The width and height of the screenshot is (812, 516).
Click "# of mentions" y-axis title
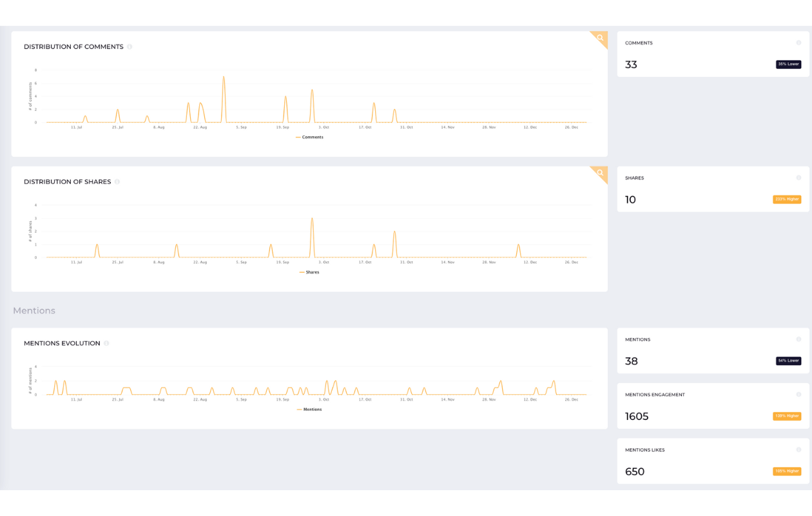click(30, 381)
